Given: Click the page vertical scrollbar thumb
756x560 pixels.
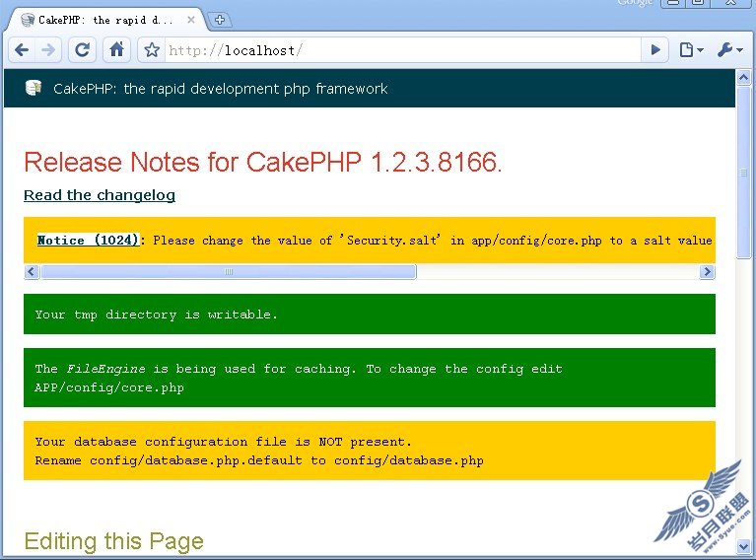Looking at the screenshot, I should pos(743,173).
